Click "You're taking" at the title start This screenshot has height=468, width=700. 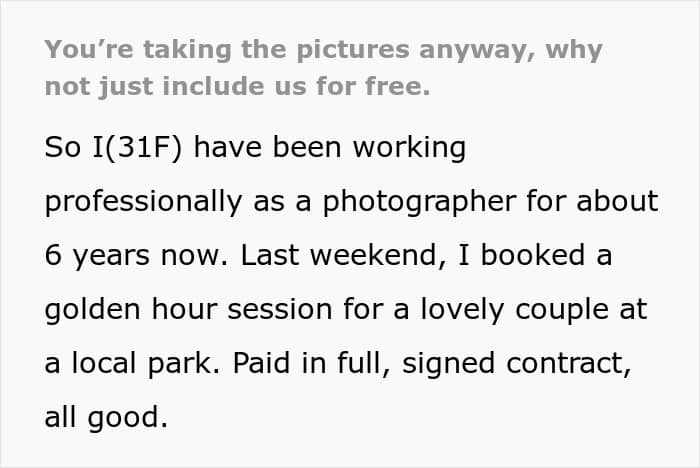(138, 50)
